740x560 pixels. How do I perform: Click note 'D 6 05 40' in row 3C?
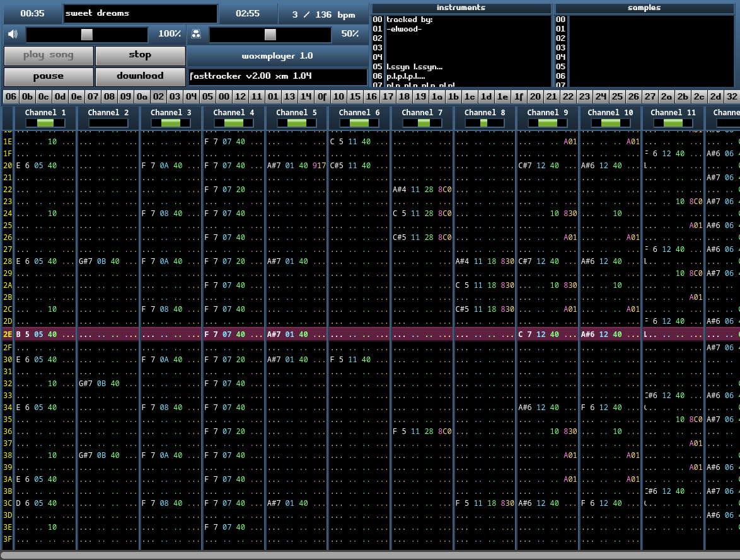[x=37, y=503]
